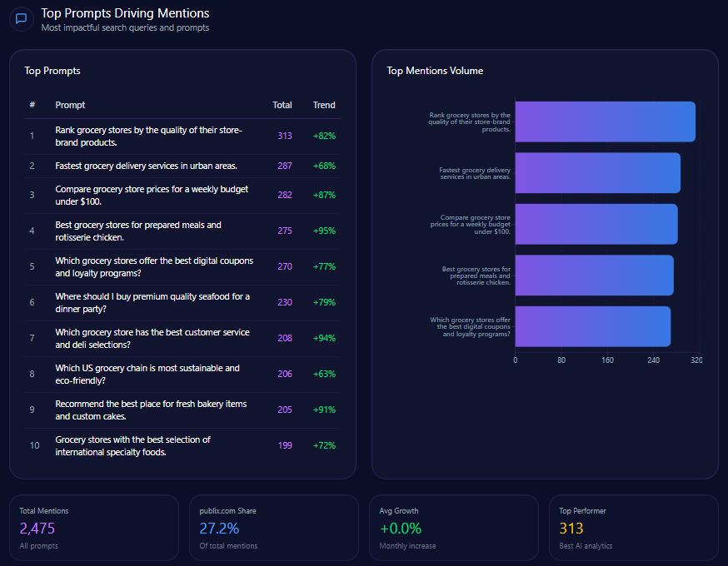Open the publix.com Share stat card
The image size is (728, 566).
pos(274,528)
